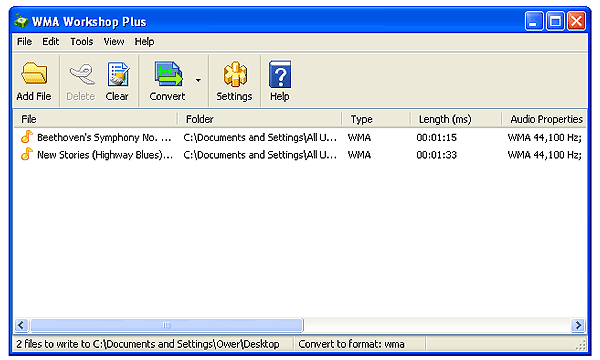Click the Add File folder icon
Screen dimensions: 600x360
point(34,73)
